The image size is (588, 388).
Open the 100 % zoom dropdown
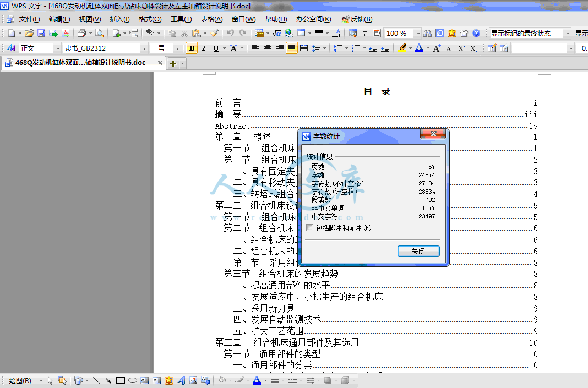point(418,34)
